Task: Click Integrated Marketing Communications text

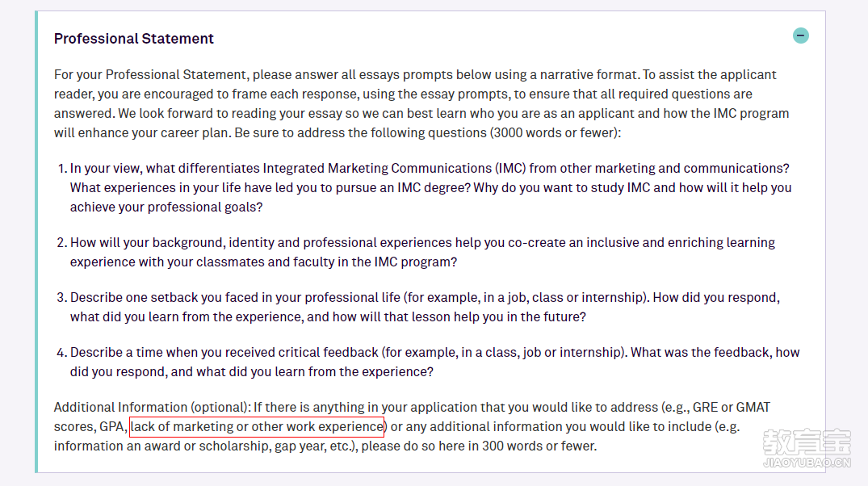Action: (x=377, y=168)
